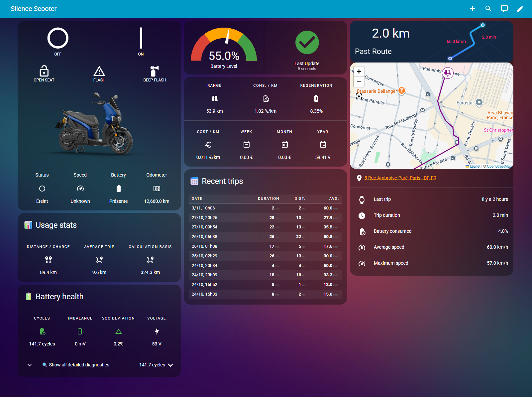This screenshot has height=397, width=532.
Task: Open the 5 Rue Ambroise Paré address link
Action: [x=400, y=178]
